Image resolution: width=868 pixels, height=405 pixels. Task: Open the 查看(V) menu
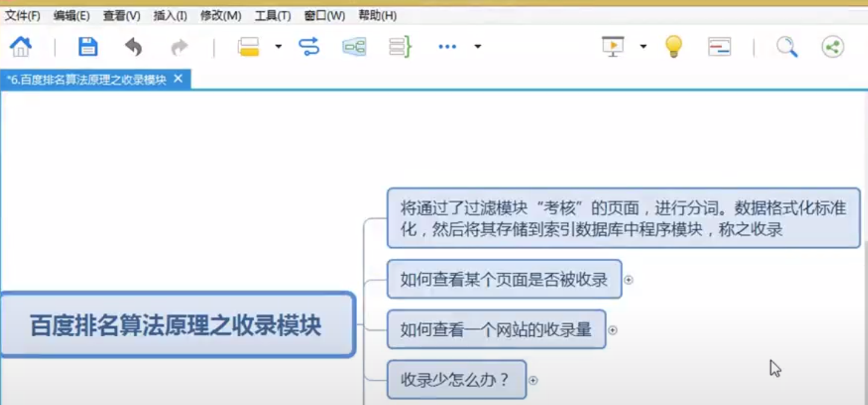pos(122,16)
